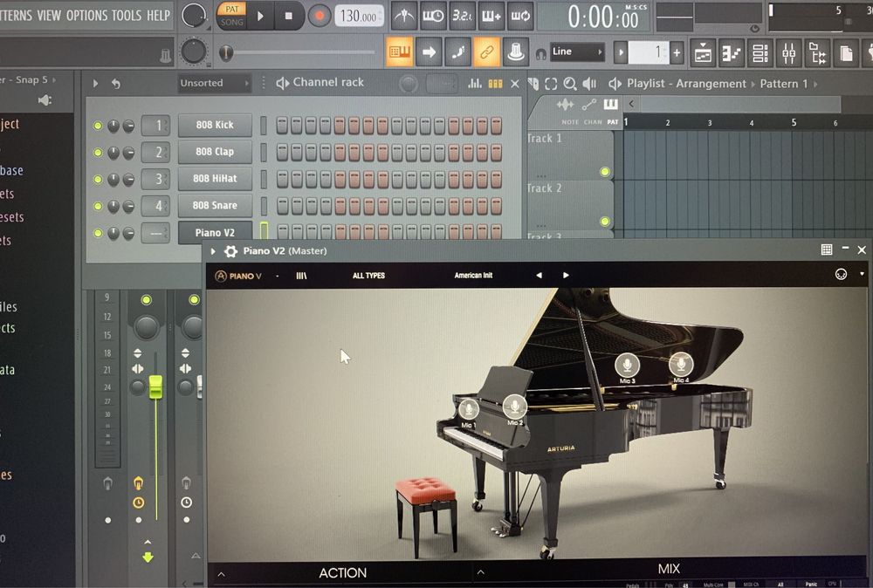Toggle the orange multilink controllers icon
Screen dimensions: 873x588
tap(486, 52)
